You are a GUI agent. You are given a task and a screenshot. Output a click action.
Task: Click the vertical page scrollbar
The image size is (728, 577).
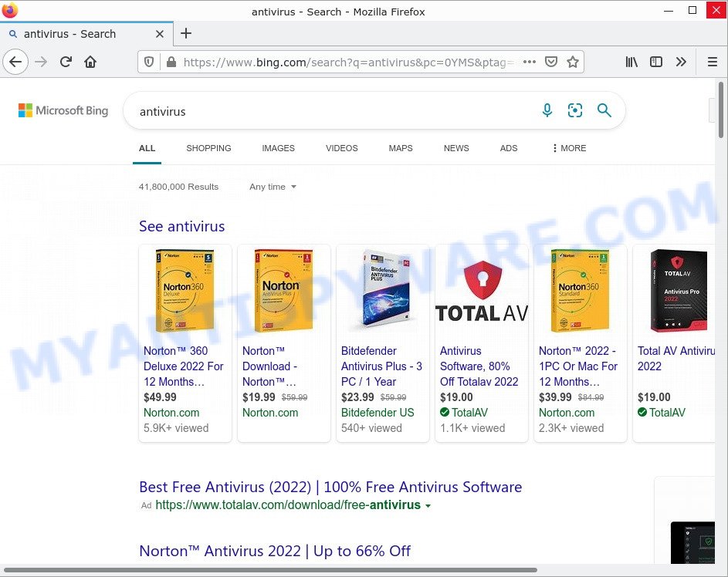(720, 110)
